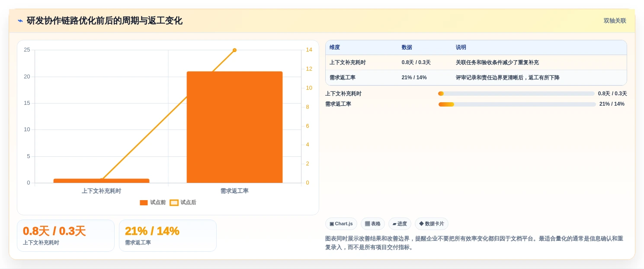Click the 需求返工率 table row cell
Viewport: 644px width, 269px height.
343,78
